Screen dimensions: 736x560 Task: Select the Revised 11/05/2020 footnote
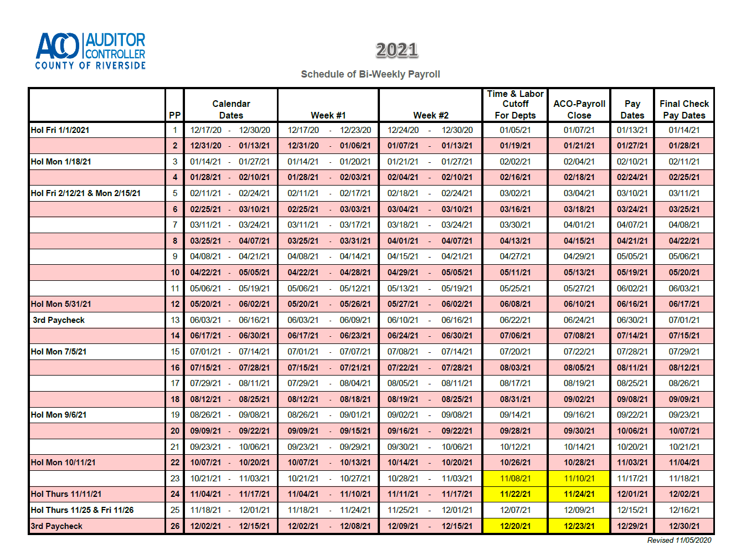680,540
